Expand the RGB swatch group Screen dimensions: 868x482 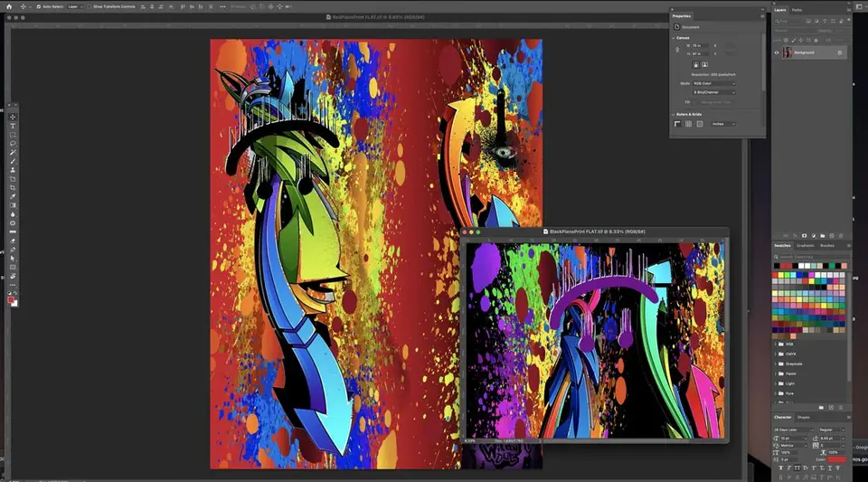click(776, 345)
